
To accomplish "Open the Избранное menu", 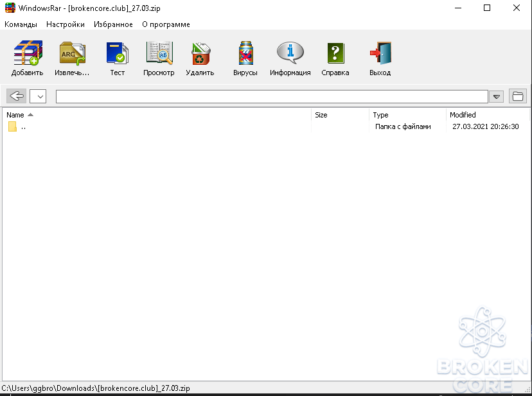I will pyautogui.click(x=113, y=24).
